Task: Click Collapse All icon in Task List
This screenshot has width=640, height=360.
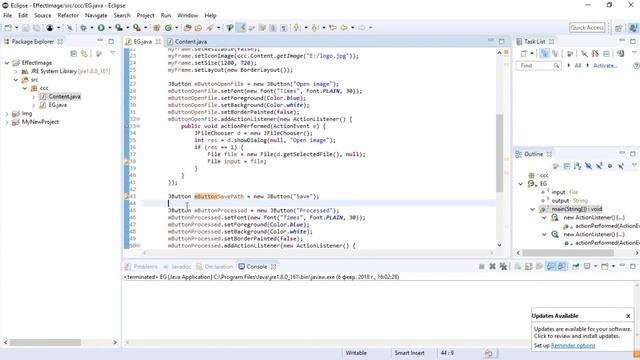Action: click(607, 53)
